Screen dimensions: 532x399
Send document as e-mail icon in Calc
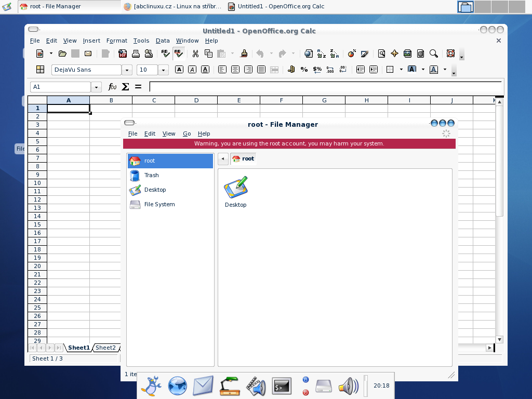(x=88, y=54)
